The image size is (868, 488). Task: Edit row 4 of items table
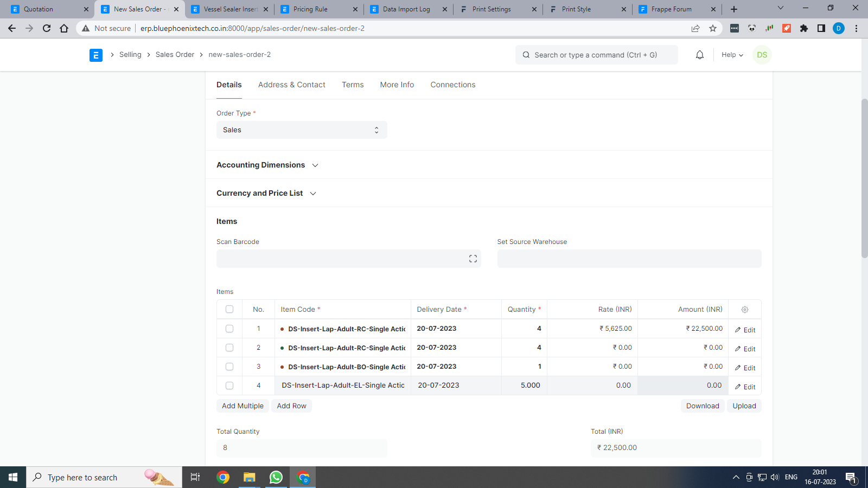pyautogui.click(x=745, y=387)
